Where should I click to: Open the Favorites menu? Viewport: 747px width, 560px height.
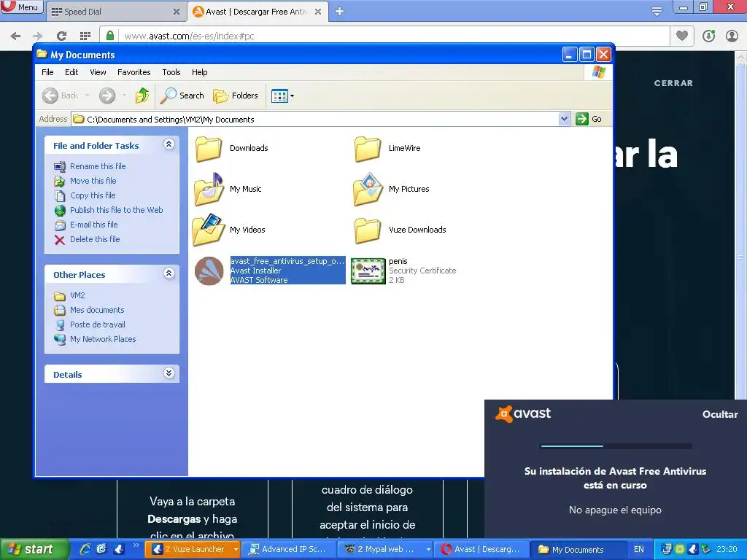pyautogui.click(x=134, y=72)
